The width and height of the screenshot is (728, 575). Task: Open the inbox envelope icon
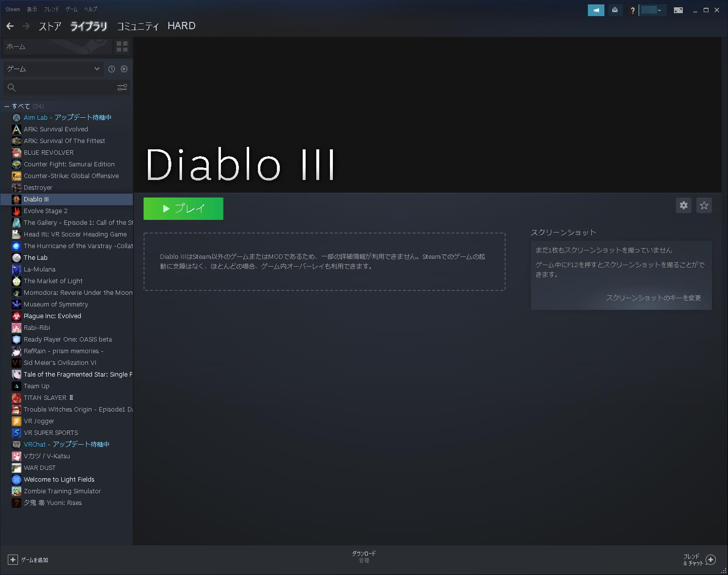pyautogui.click(x=615, y=10)
